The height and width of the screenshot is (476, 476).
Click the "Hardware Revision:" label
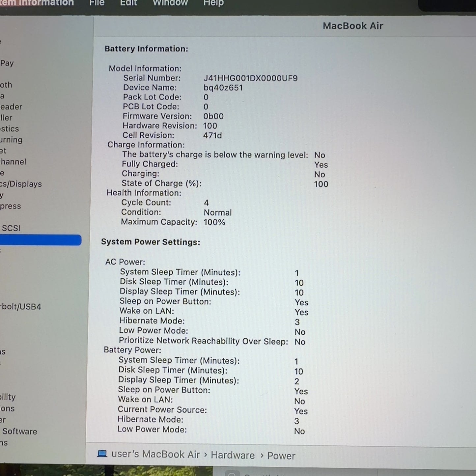point(160,126)
